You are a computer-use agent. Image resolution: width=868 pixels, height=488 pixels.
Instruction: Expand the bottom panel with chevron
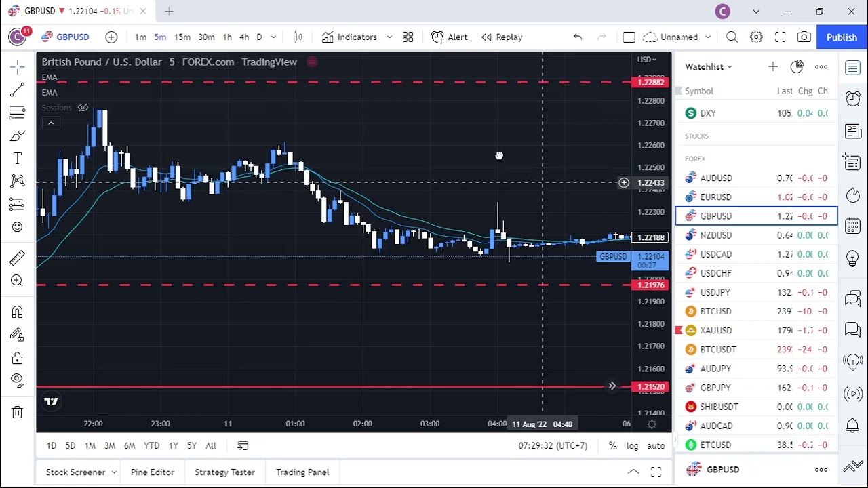(x=633, y=472)
